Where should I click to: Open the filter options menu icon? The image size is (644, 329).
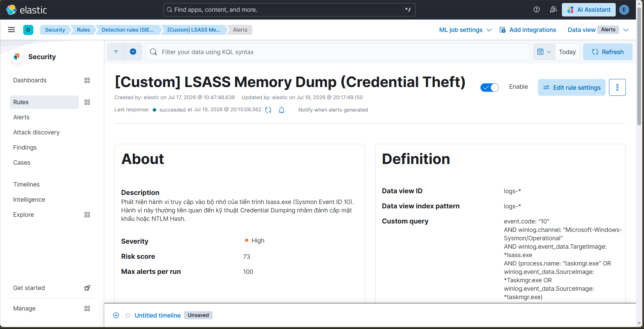click(x=116, y=52)
